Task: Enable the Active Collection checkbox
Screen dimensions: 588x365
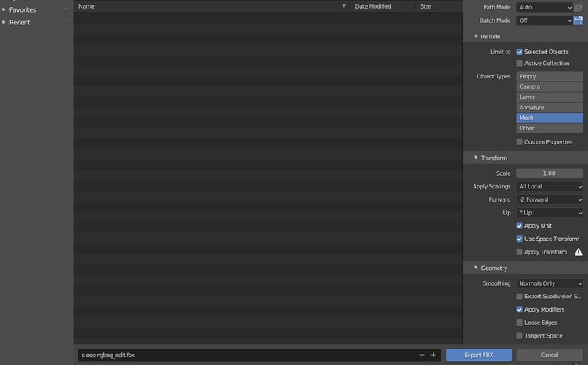Action: click(519, 64)
